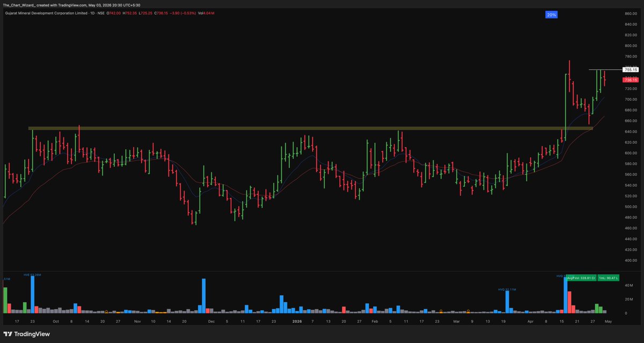Select the yellow horizontal resistance band near 645

(310, 128)
